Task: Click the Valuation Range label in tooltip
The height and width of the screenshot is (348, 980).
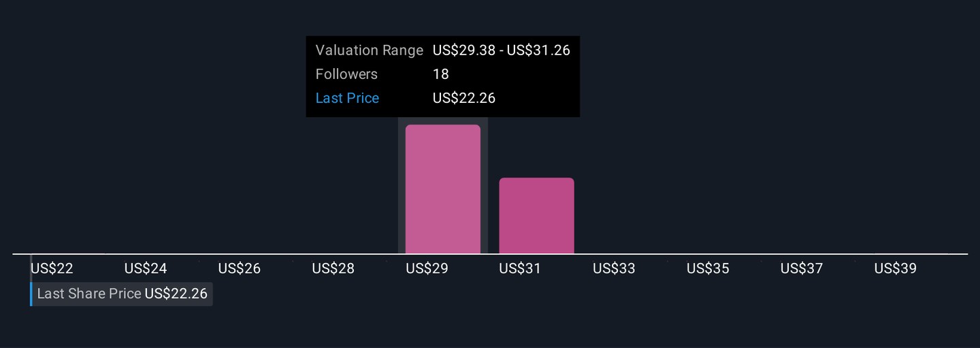Action: coord(370,50)
